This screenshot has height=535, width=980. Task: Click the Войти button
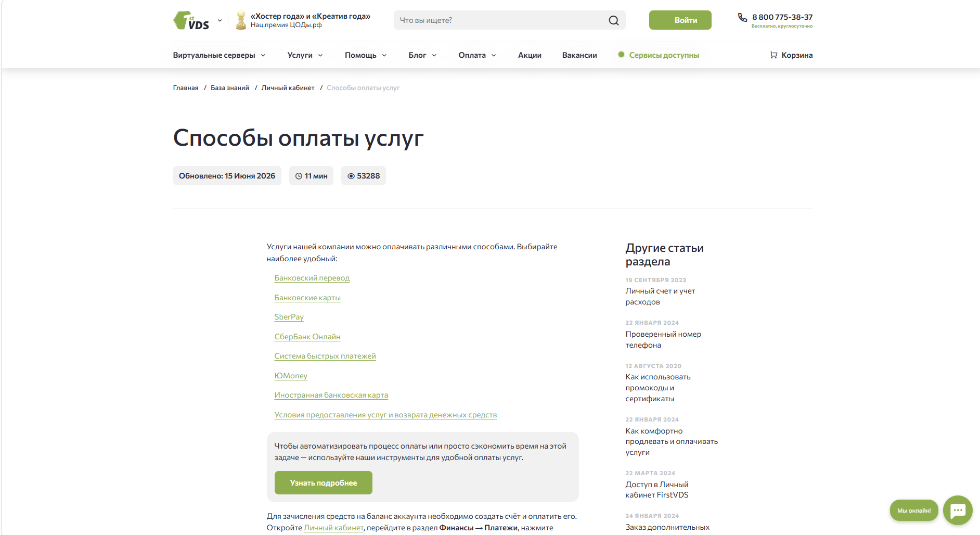pyautogui.click(x=680, y=20)
